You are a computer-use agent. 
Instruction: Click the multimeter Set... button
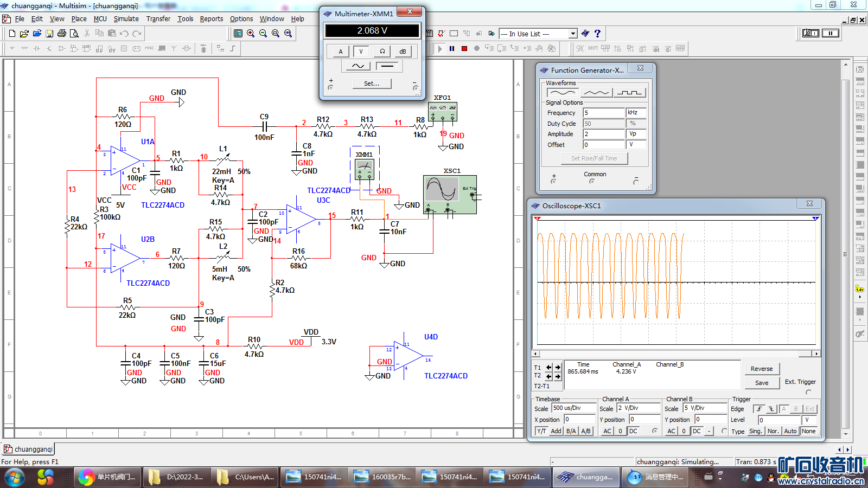tap(372, 84)
